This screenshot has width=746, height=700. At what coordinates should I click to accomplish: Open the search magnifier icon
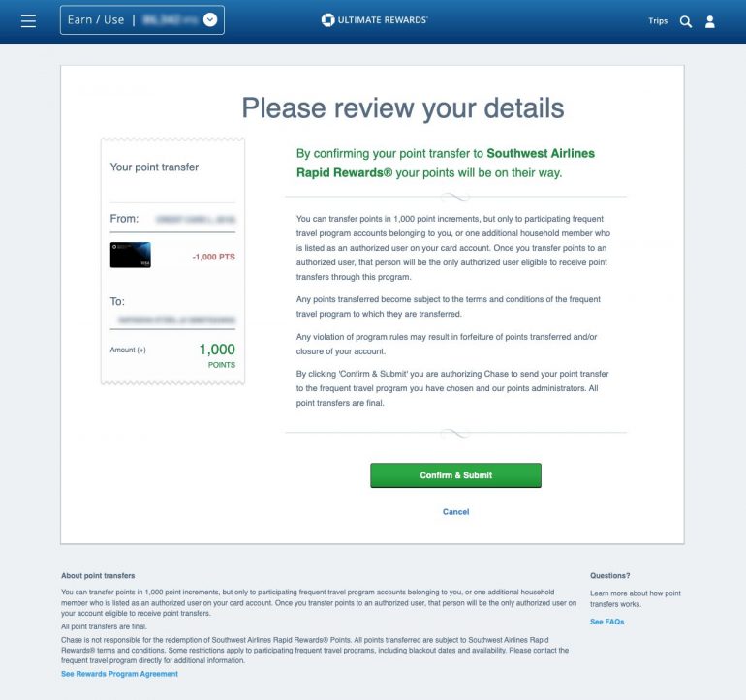(686, 21)
